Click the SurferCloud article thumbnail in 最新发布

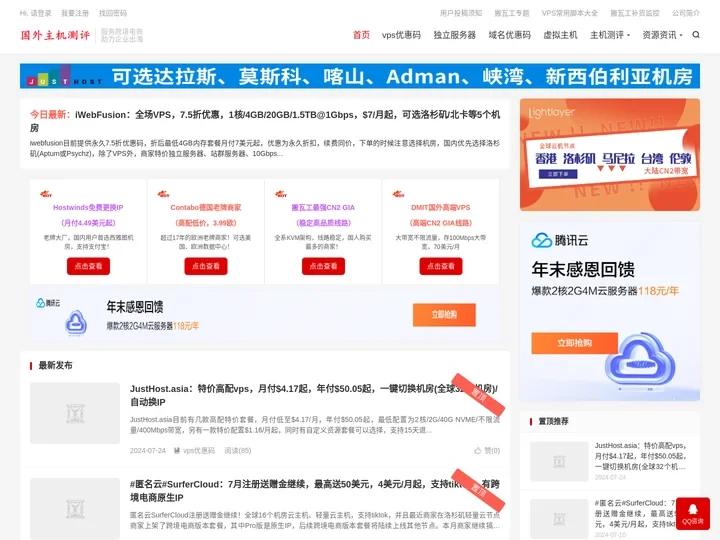click(x=75, y=508)
